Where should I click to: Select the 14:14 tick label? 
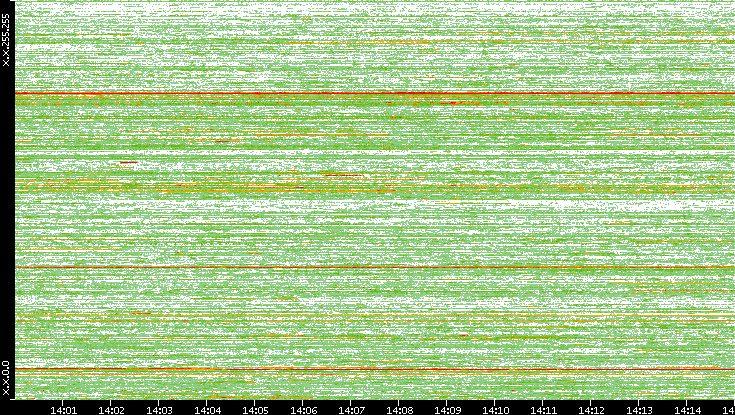click(687, 410)
